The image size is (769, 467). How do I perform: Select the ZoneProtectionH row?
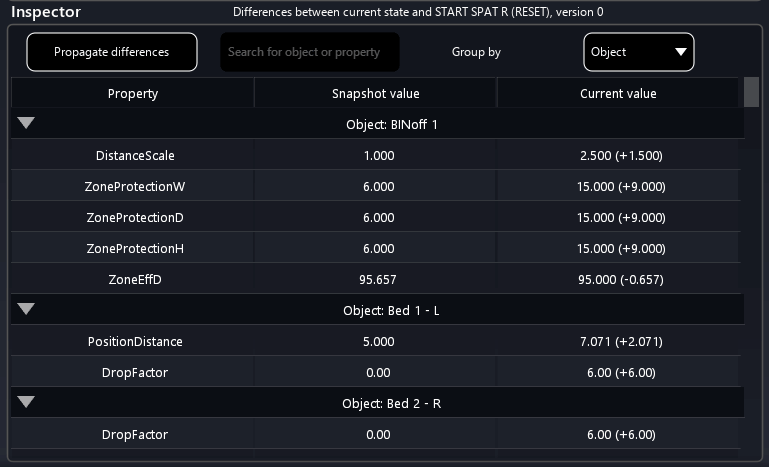[133, 249]
